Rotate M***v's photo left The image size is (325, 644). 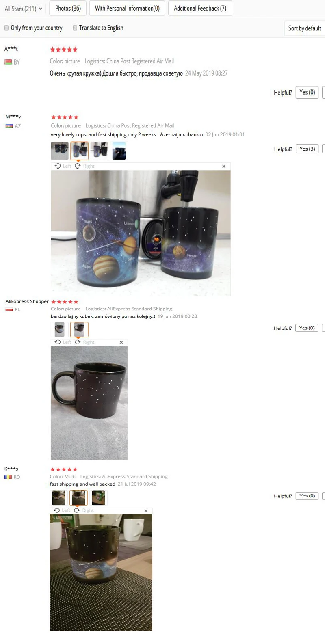pos(63,166)
